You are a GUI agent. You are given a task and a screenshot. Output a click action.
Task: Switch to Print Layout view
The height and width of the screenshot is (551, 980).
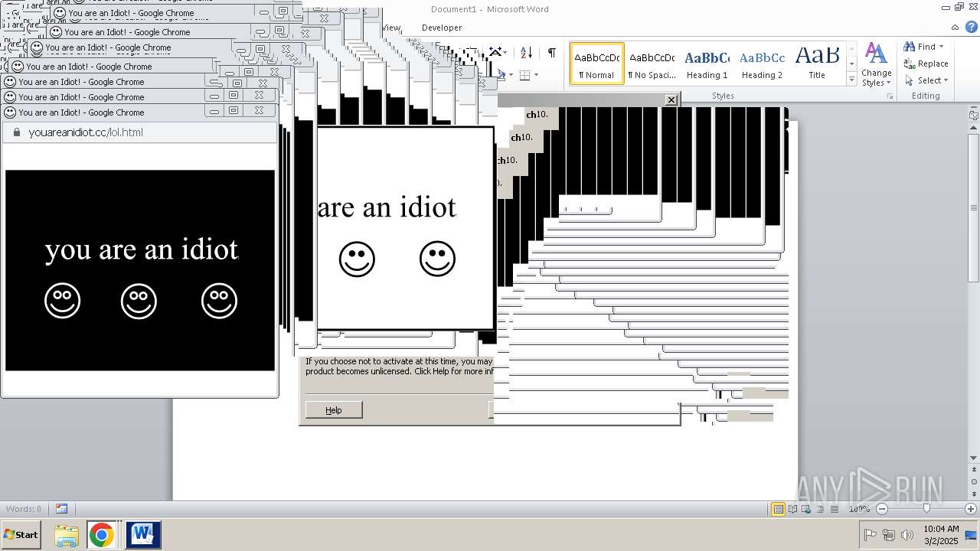(778, 509)
